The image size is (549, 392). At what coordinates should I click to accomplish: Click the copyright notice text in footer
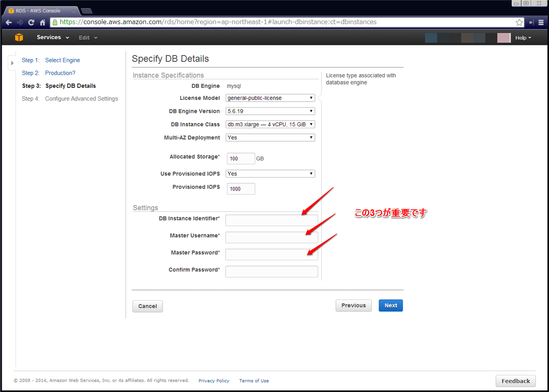pyautogui.click(x=101, y=380)
